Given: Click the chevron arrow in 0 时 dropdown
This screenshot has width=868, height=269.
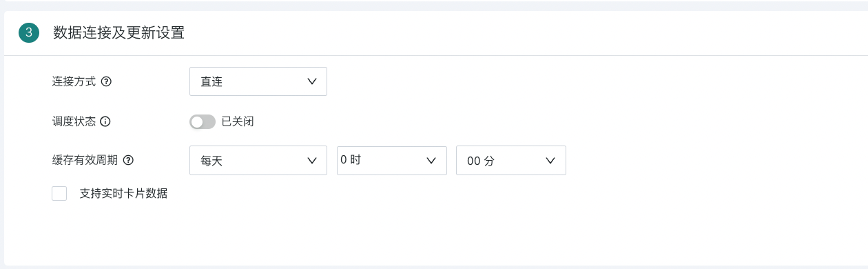Looking at the screenshot, I should [x=432, y=161].
